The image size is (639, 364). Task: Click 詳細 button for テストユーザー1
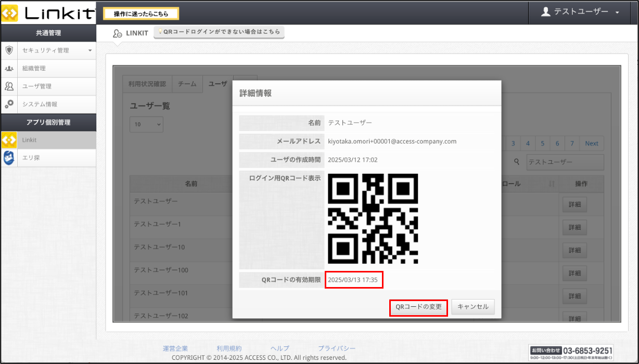(x=574, y=228)
